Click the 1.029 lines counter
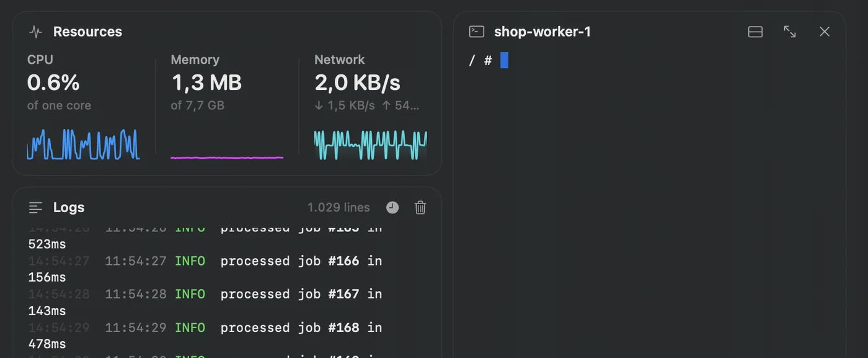The width and height of the screenshot is (868, 358). point(339,207)
